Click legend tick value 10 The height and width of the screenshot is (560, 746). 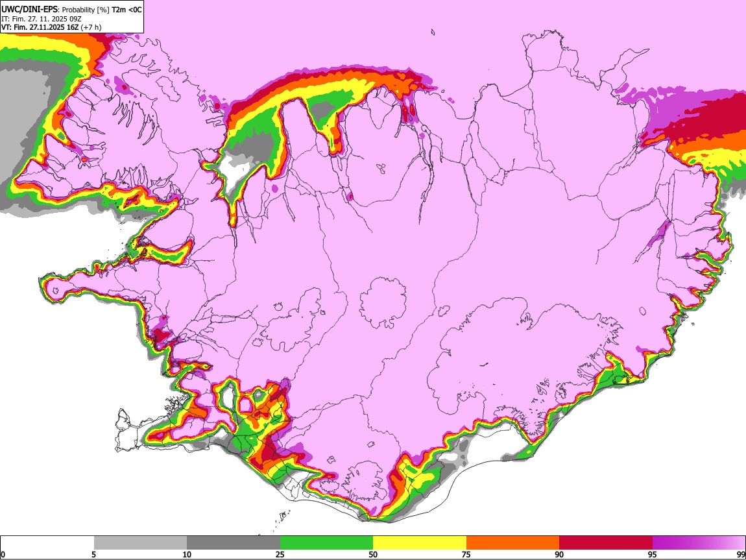187,554
